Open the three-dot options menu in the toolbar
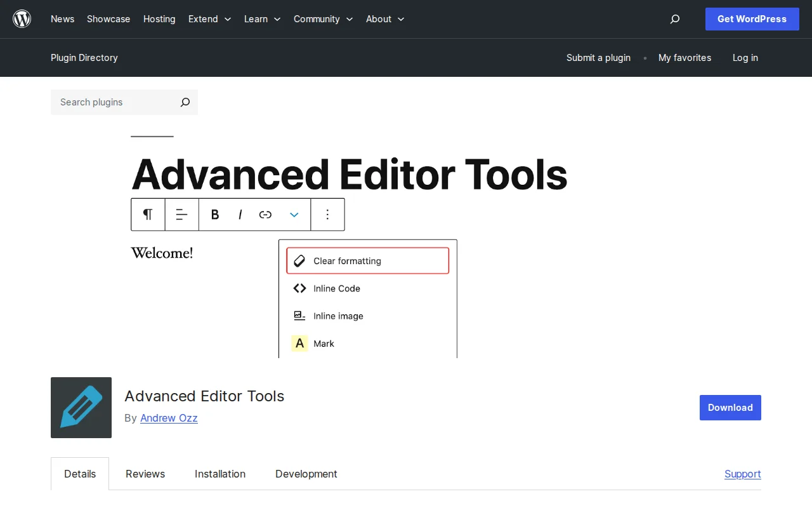Viewport: 812px width, 508px height. coord(327,215)
